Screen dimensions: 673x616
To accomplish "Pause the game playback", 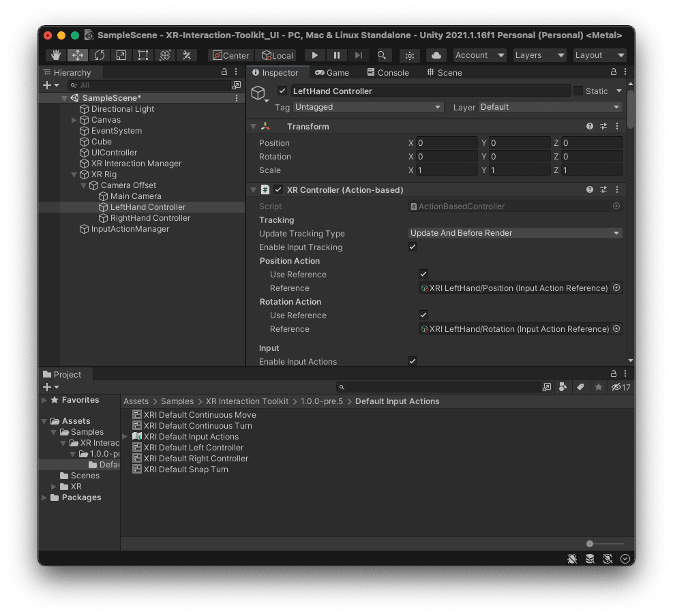I will click(x=337, y=55).
